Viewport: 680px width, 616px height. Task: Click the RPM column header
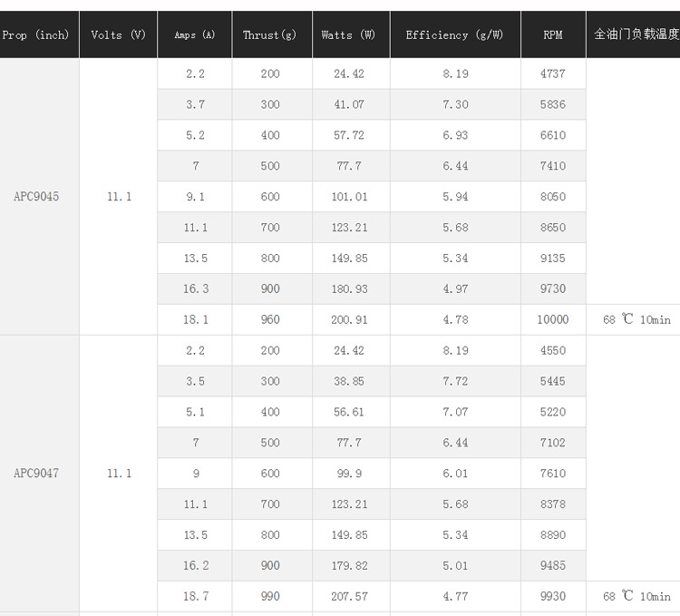[553, 35]
